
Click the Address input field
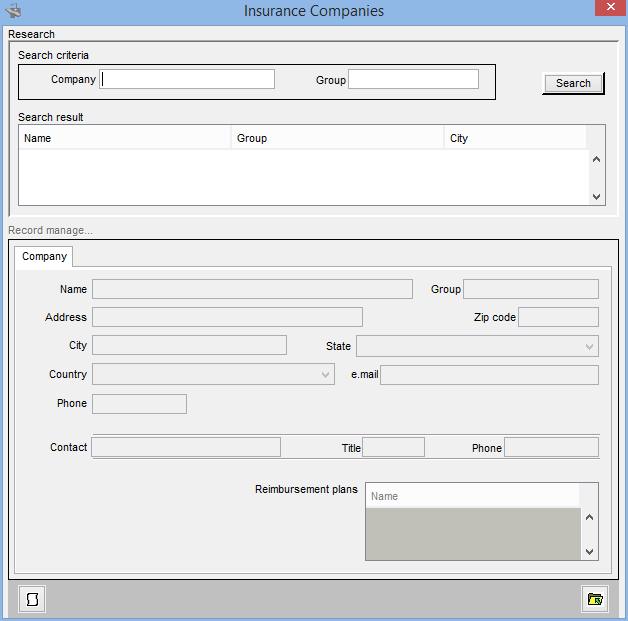click(x=227, y=317)
